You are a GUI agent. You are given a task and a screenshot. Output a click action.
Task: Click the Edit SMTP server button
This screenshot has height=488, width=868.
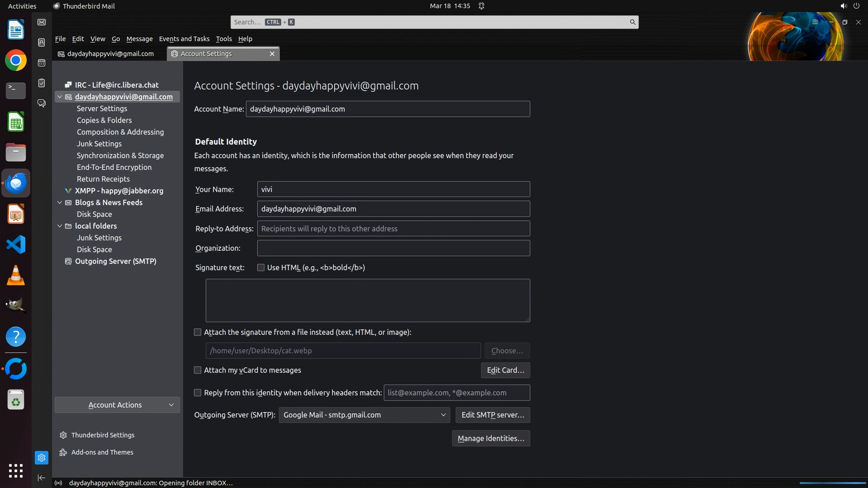pos(493,415)
